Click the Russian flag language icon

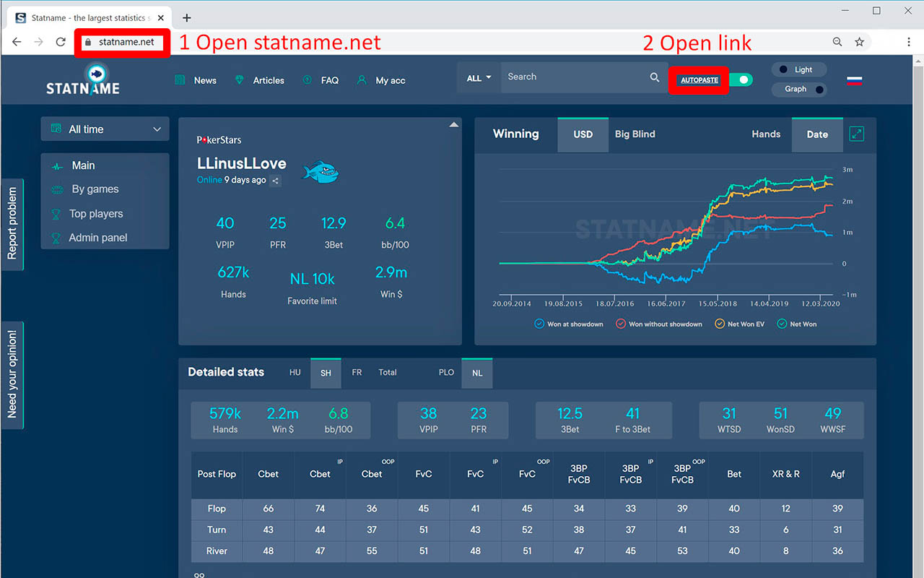pos(855,80)
